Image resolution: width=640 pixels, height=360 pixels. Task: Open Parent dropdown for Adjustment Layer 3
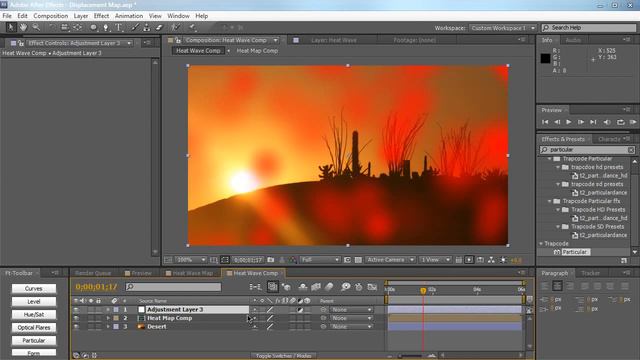351,310
